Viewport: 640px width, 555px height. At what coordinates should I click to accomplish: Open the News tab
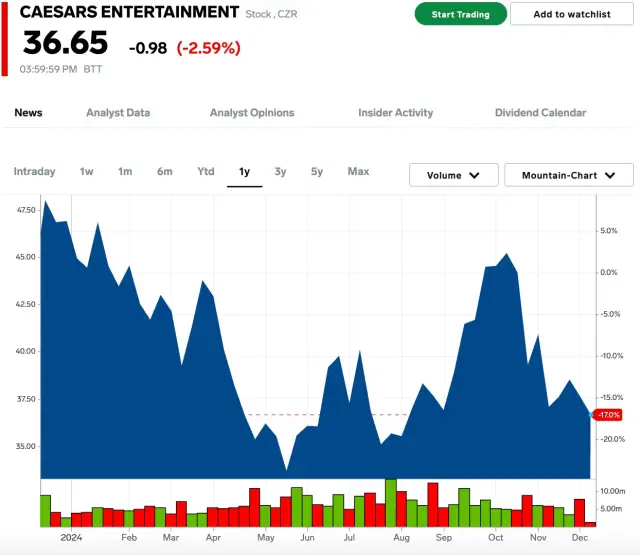pyautogui.click(x=28, y=113)
